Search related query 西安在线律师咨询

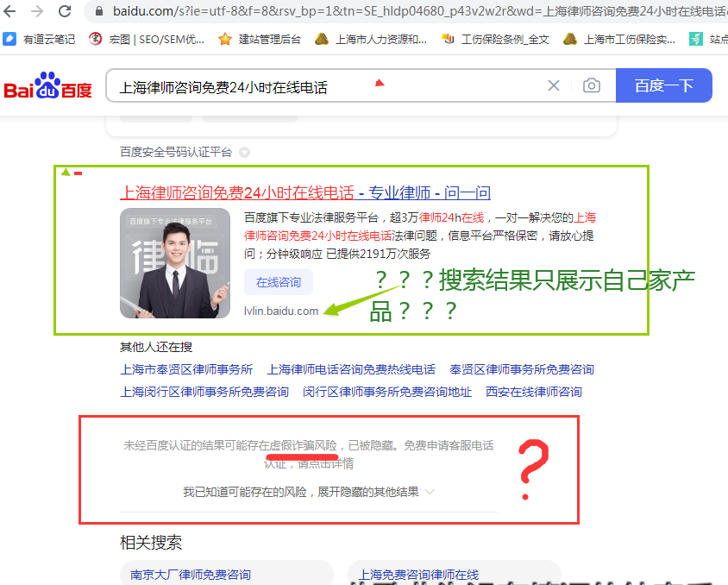534,392
